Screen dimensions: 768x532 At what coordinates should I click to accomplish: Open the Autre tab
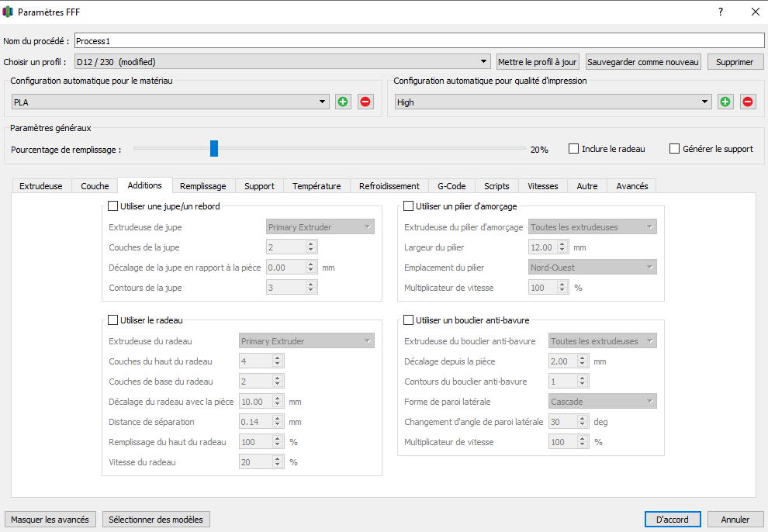pos(586,186)
